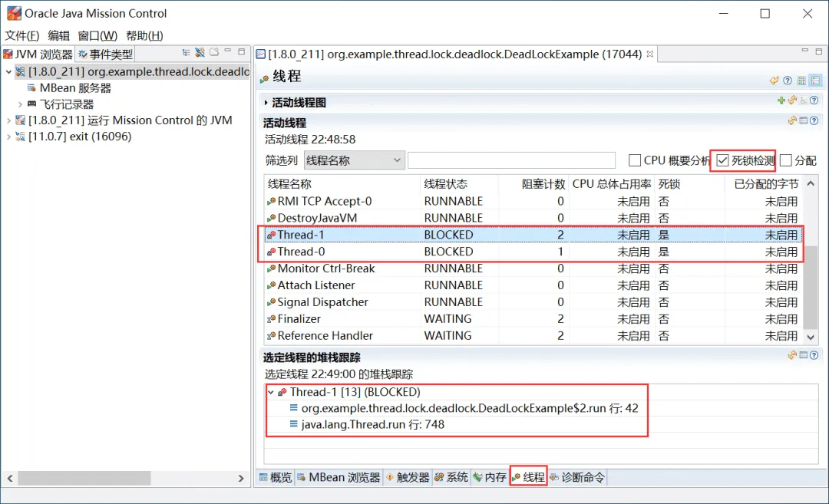Sort by 已分配的字节 column header

764,184
